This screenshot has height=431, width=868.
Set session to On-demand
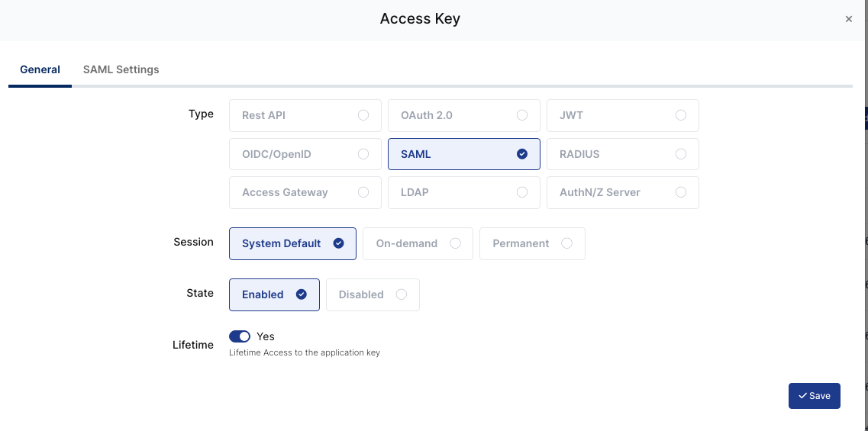(418, 243)
